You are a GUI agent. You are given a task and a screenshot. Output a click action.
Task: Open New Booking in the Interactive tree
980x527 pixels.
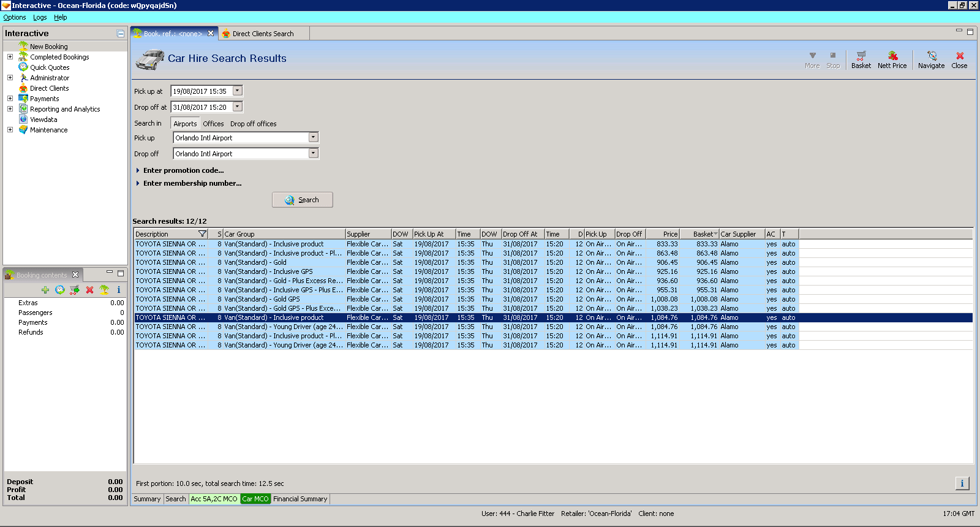[x=49, y=47]
